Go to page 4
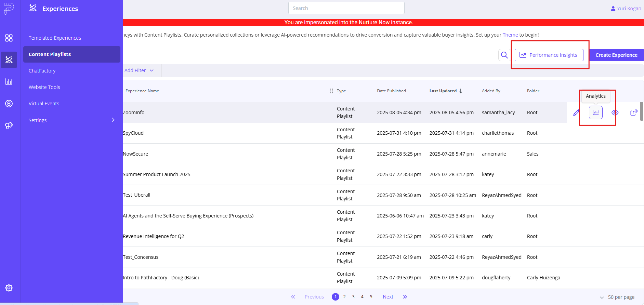The height and width of the screenshot is (305, 644). (362, 297)
